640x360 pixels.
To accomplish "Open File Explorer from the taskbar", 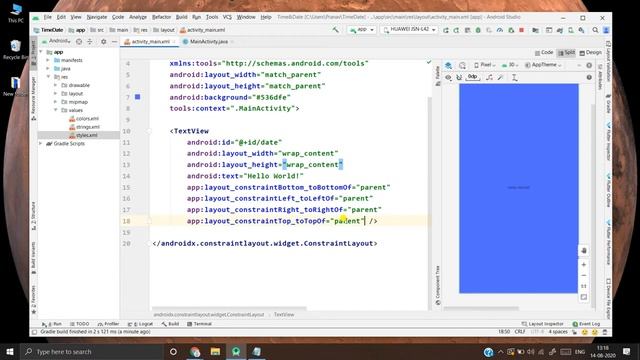I will coord(215,351).
